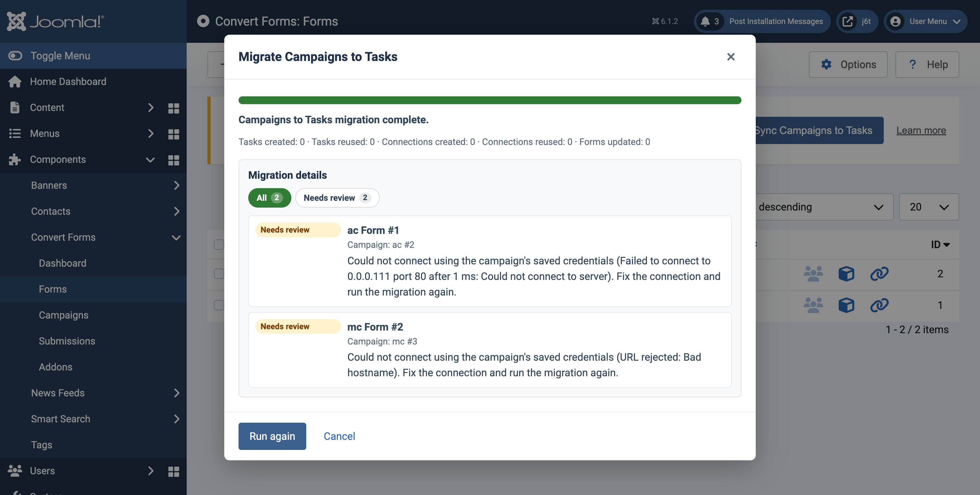Click the mc Form #2 title
This screenshot has height=495, width=980.
(375, 327)
